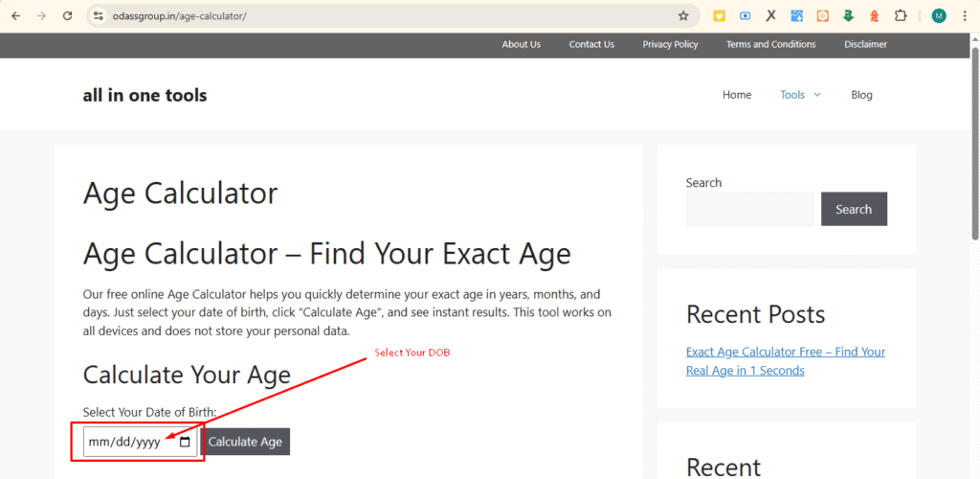The image size is (980, 479).
Task: Click the X-shaped extension icon
Action: pyautogui.click(x=770, y=16)
